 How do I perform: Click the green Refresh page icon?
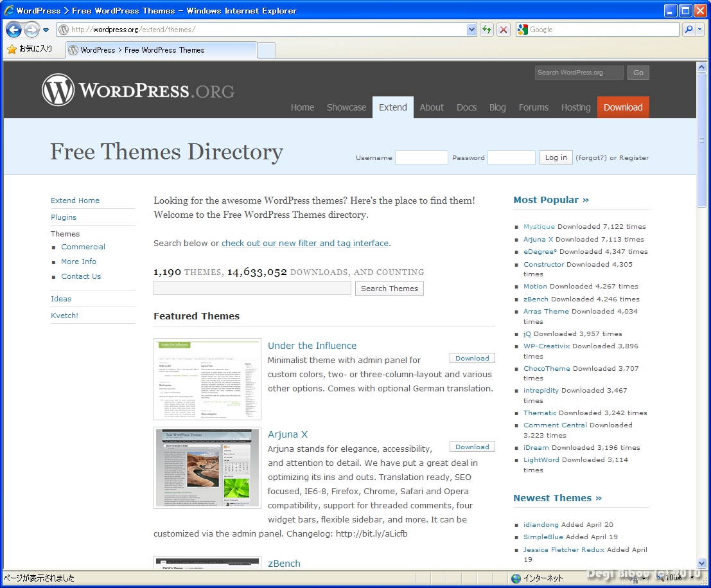[x=487, y=30]
